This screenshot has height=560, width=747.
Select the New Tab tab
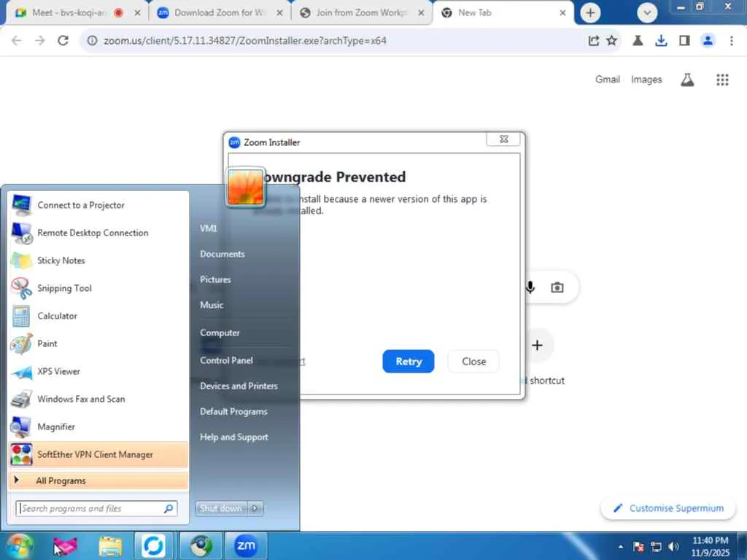tap(502, 13)
